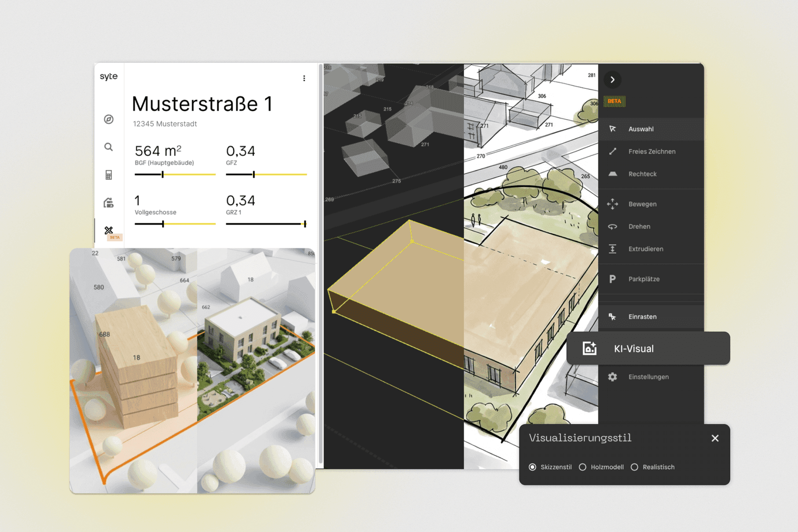Click the Visualisierungsstil dialog title

[x=580, y=438]
